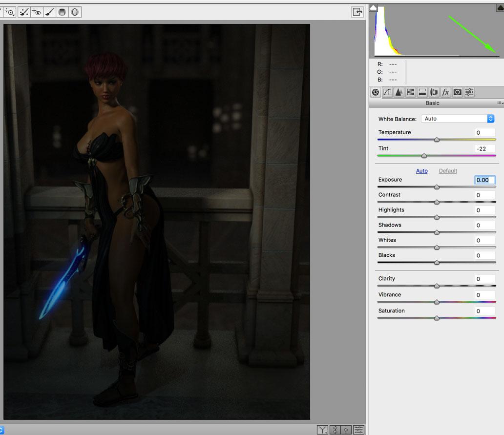Open the White Balance dropdown
This screenshot has height=435, width=504.
[x=490, y=119]
